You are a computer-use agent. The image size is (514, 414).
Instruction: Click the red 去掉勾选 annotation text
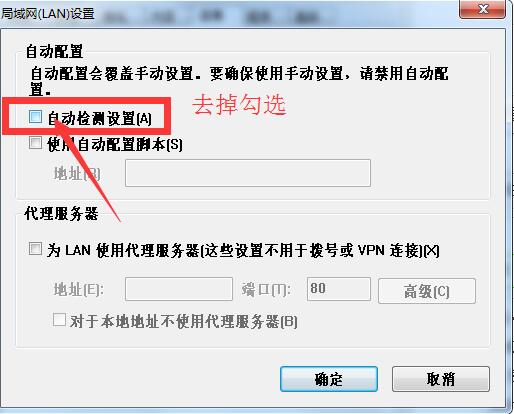239,104
